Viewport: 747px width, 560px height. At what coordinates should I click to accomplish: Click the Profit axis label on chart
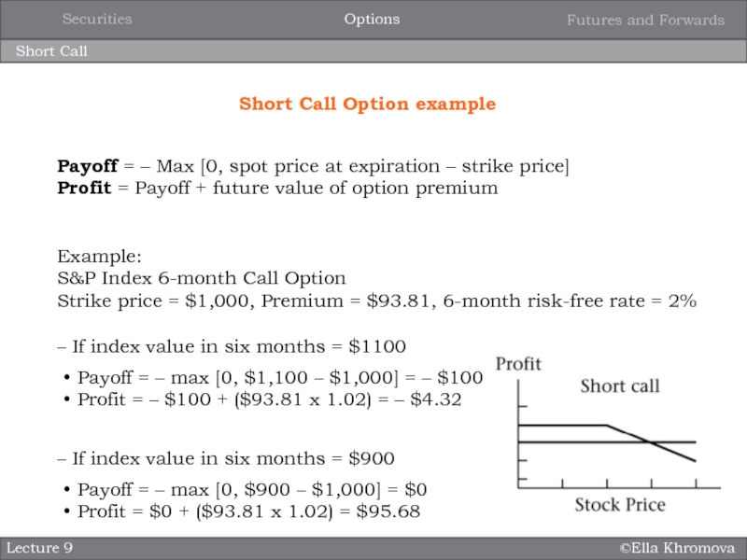[518, 363]
